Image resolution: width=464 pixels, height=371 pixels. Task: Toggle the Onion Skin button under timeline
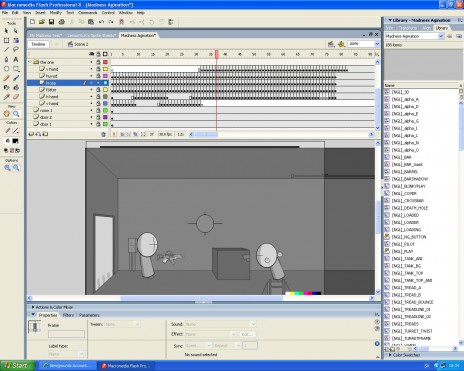[x=122, y=134]
